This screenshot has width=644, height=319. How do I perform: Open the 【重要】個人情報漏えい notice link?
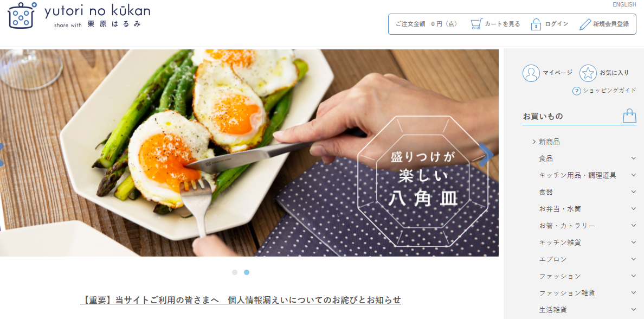[x=241, y=299]
